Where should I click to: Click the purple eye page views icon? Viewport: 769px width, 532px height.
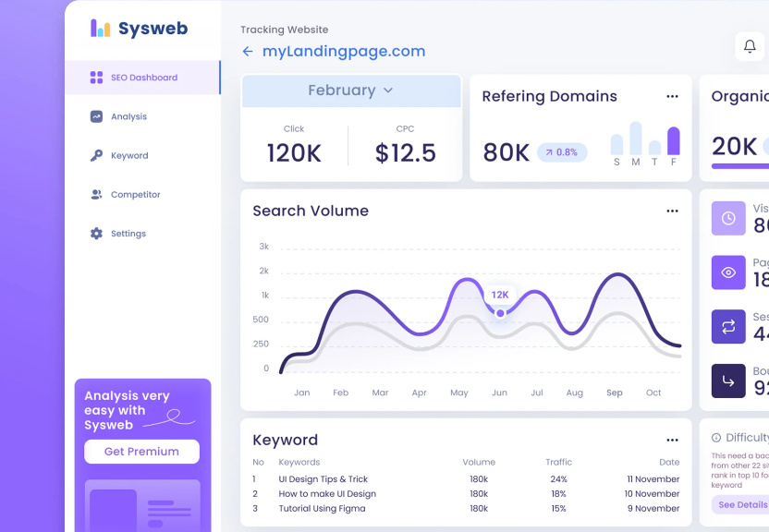coord(728,272)
